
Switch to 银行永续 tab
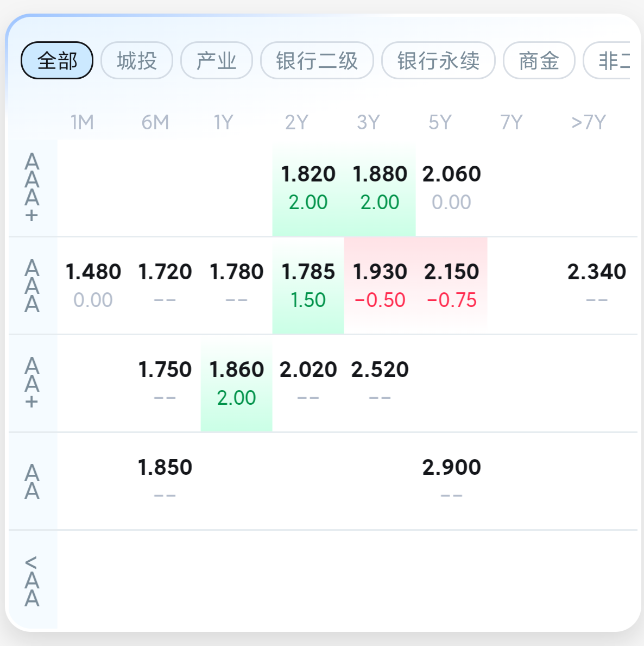pyautogui.click(x=438, y=60)
